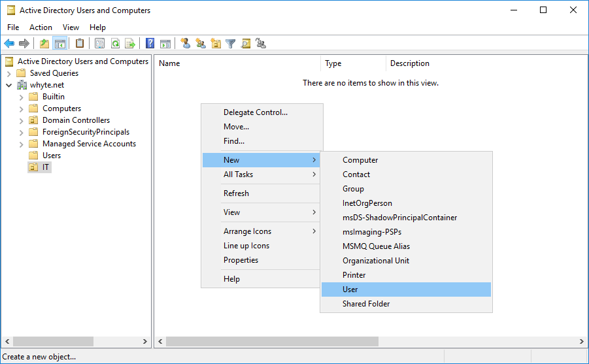Click the Properties toolbar icon
Image resolution: width=589 pixels, height=364 pixels.
click(x=99, y=44)
